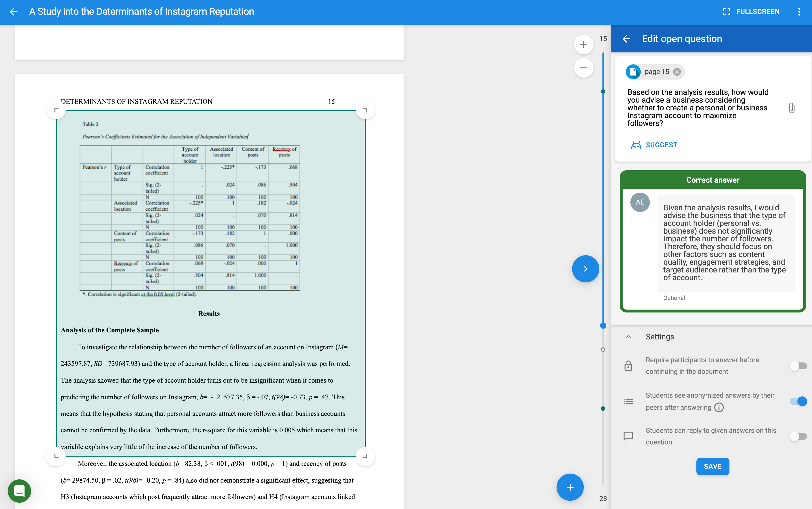Viewport: 812px width, 509px height.
Task: Go back using the top-left arrow
Action: point(14,12)
